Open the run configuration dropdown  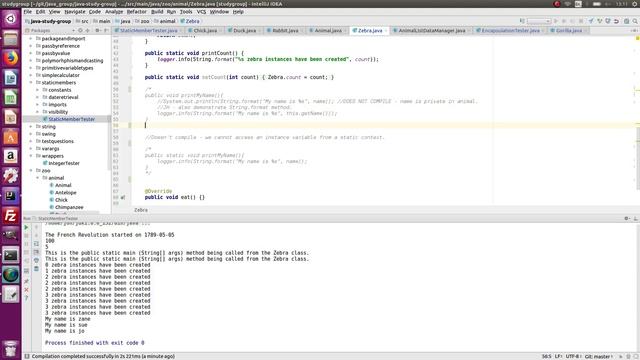click(x=539, y=21)
